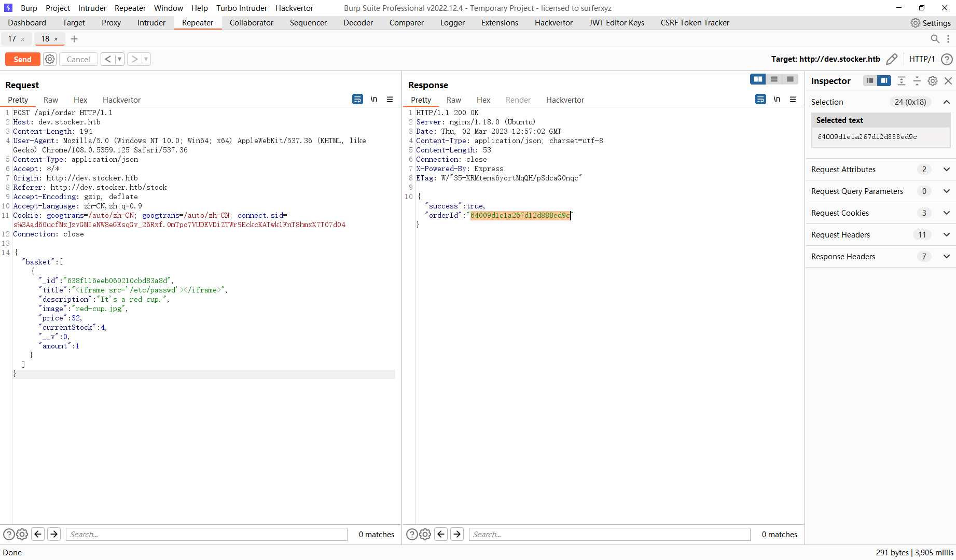This screenshot has height=560, width=956.
Task: Open Request search help icon
Action: [x=9, y=534]
